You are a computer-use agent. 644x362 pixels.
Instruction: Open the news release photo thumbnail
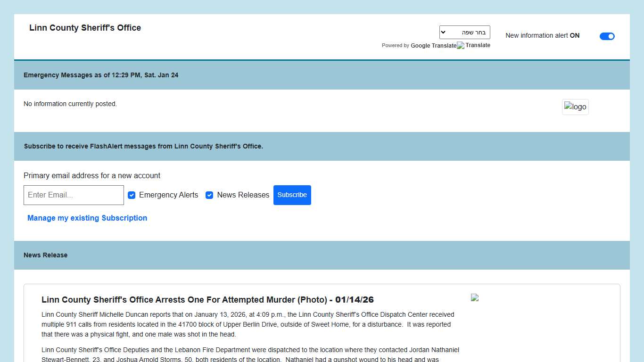click(x=475, y=297)
